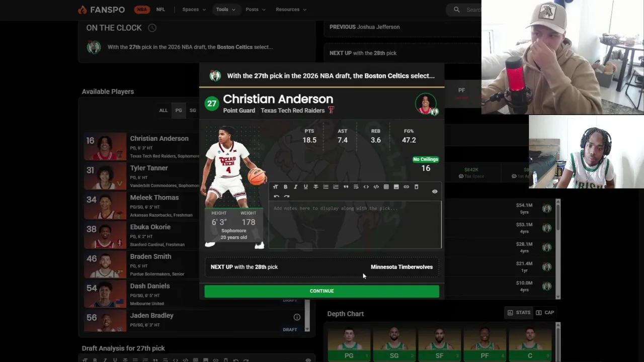
Task: Insert blockquote in pick notes toolbar
Action: pos(346,187)
